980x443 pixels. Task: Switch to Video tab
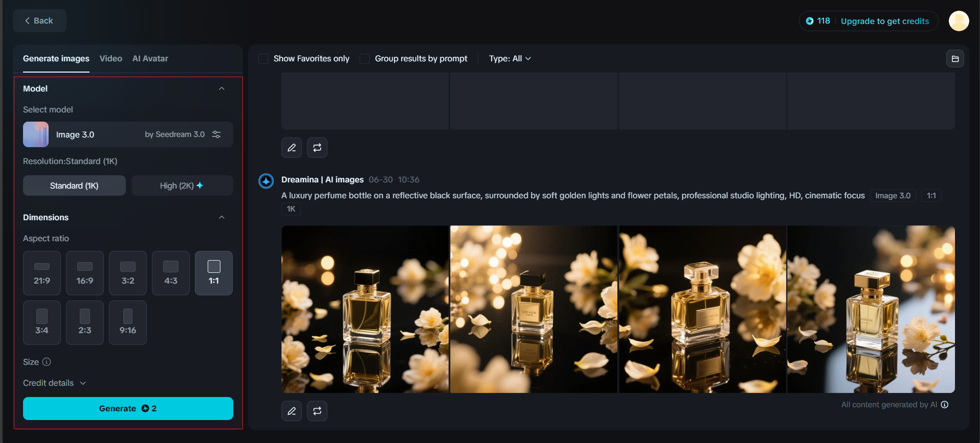tap(111, 59)
